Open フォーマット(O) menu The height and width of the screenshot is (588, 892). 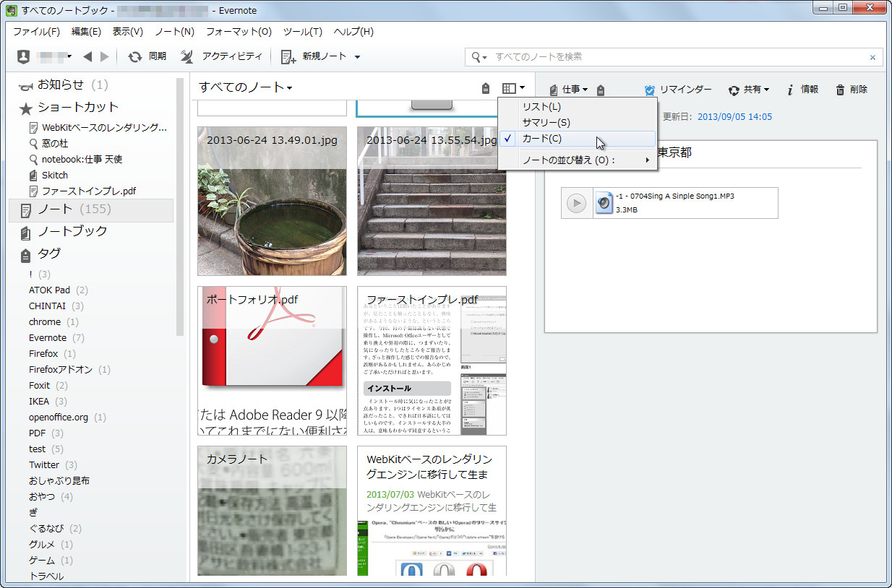coord(239,32)
